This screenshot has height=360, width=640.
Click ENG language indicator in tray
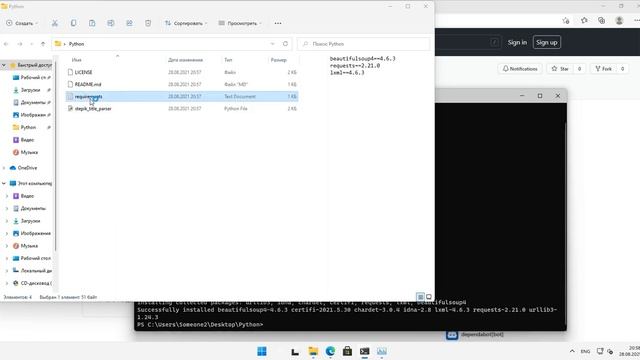(585, 351)
